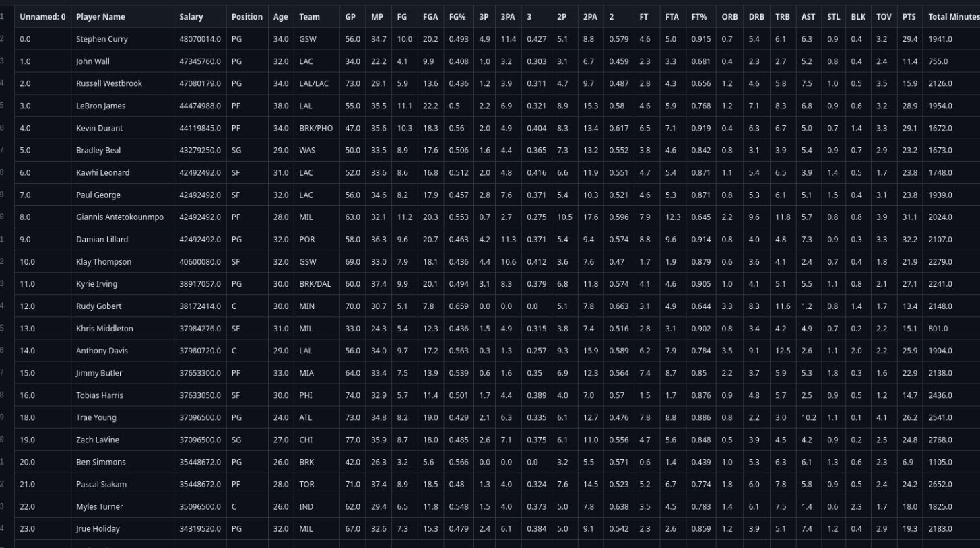
Task: Select the Giannis Antetokounmpo cell
Action: point(122,217)
